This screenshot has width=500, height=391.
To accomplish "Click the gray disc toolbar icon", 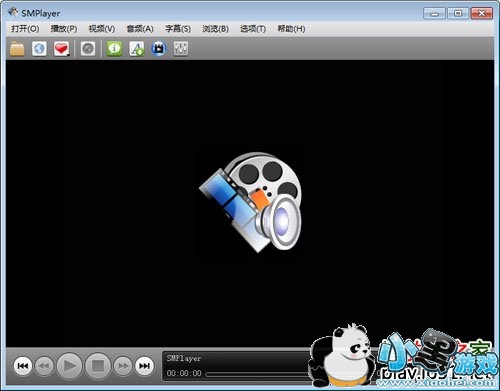I will (88, 49).
